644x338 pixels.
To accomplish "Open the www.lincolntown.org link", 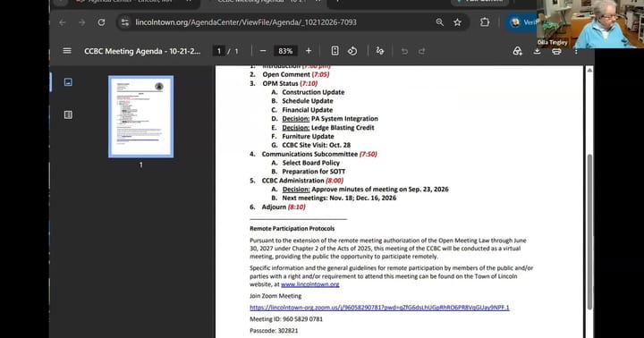I will click(x=310, y=284).
